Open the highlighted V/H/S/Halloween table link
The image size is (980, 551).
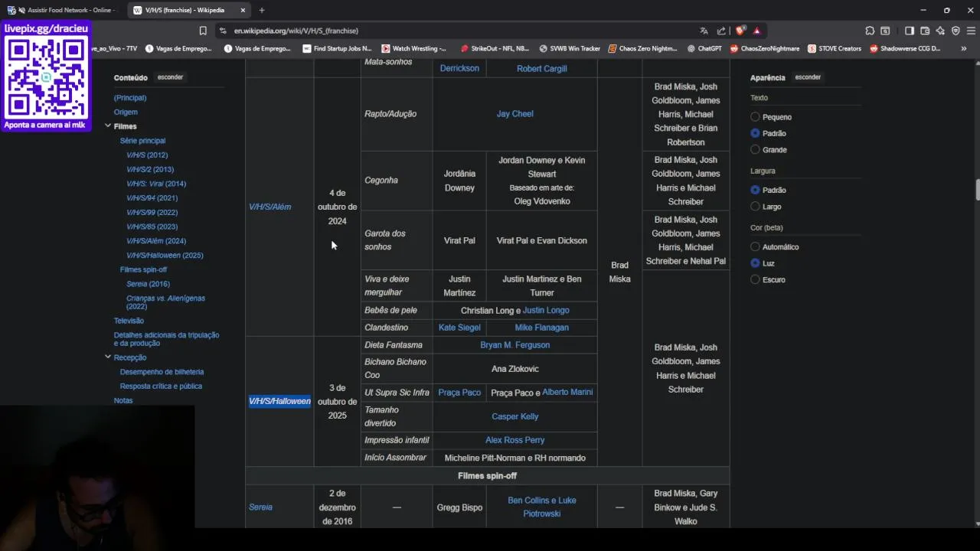279,401
